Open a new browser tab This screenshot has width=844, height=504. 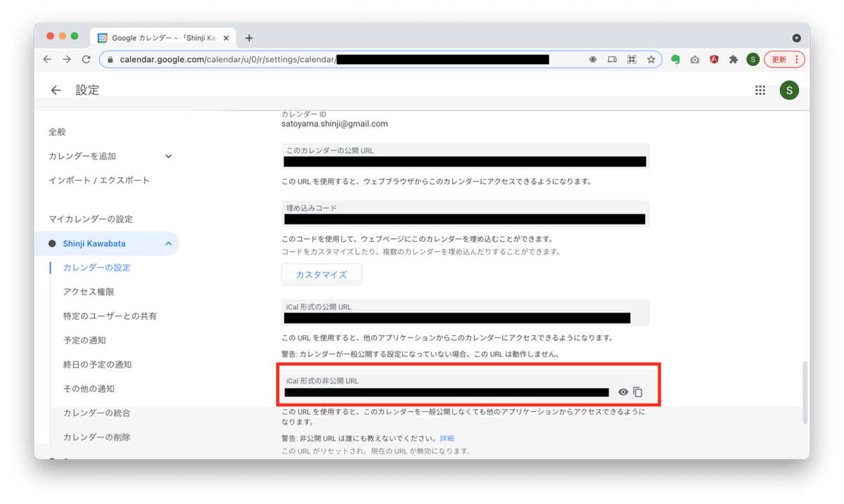[249, 38]
